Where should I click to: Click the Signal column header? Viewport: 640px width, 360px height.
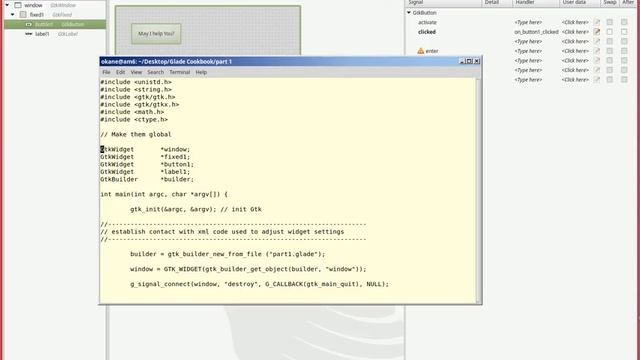tap(444, 2)
